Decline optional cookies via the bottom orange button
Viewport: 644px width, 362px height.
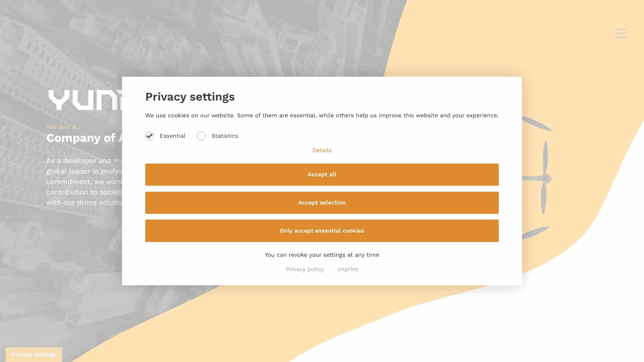[322, 231]
